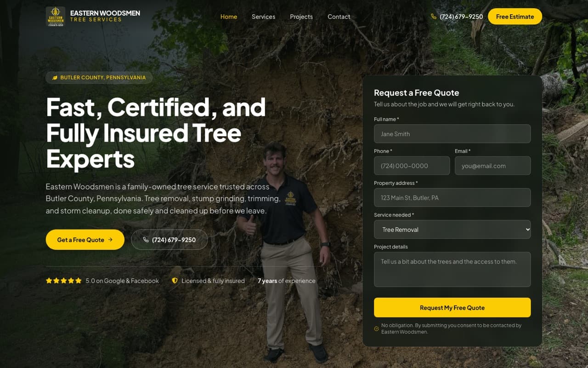
Task: Click the 'Fast, Certified, and Fully Insured' headline
Action: (156, 132)
